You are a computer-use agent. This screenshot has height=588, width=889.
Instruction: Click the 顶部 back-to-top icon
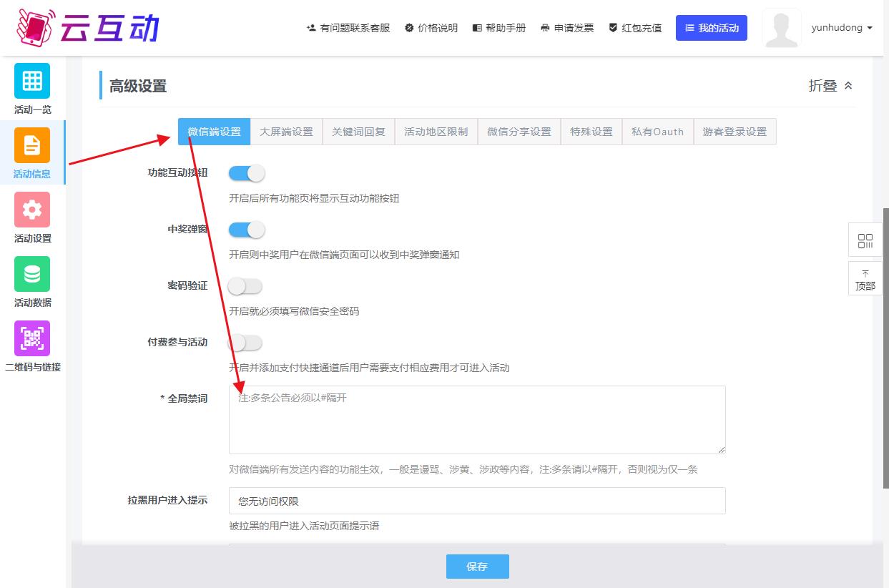pos(865,278)
